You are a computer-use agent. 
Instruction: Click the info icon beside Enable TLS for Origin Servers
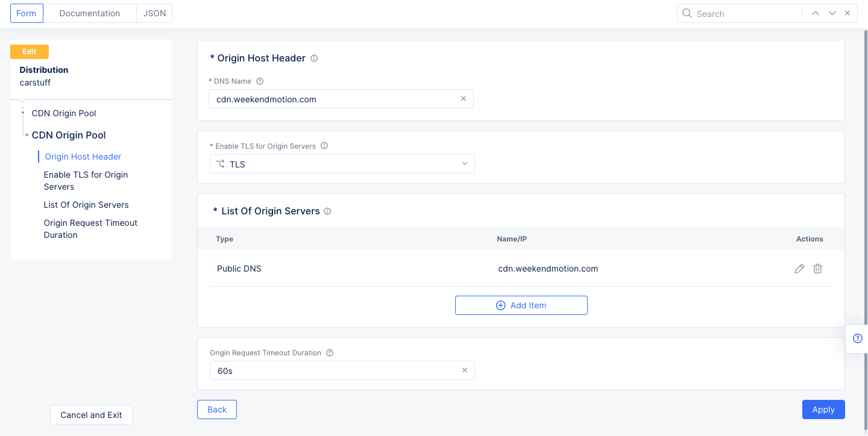pos(324,146)
